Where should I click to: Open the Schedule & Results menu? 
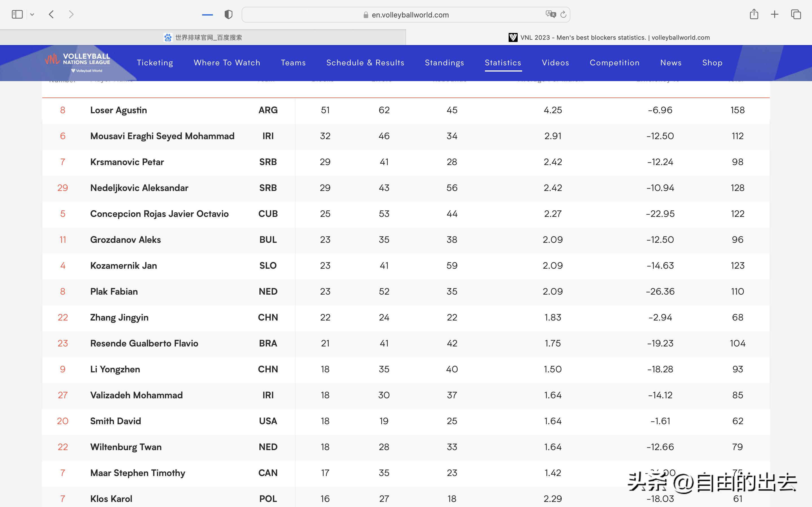pyautogui.click(x=365, y=63)
